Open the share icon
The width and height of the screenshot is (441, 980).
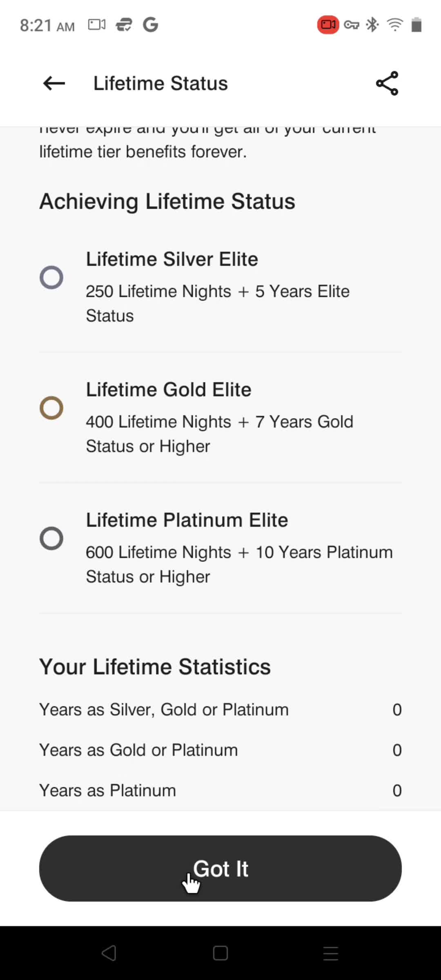[387, 83]
